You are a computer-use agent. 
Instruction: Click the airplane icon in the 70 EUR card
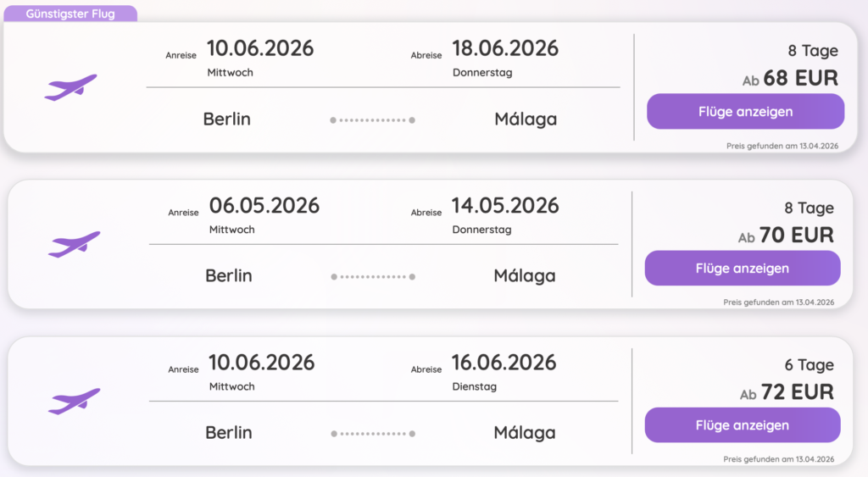click(x=74, y=244)
